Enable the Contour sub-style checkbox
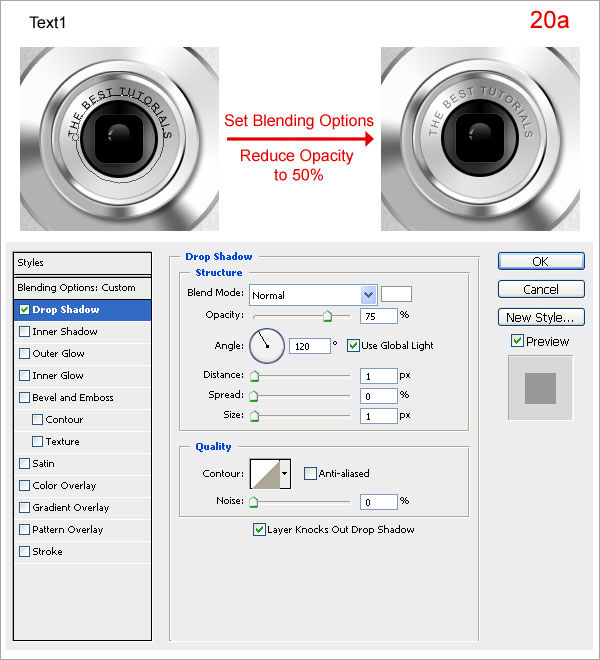Viewport: 600px width, 660px height. coord(37,420)
